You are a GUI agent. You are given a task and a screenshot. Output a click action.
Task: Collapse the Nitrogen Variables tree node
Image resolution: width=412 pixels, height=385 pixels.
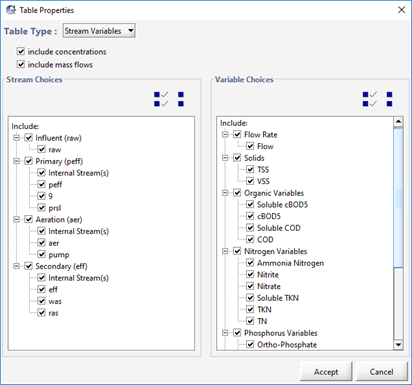225,251
